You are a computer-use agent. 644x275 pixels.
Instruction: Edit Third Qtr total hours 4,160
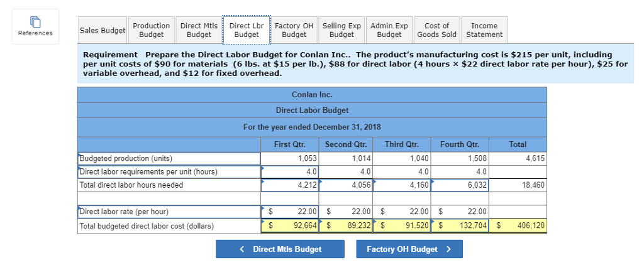pyautogui.click(x=402, y=185)
